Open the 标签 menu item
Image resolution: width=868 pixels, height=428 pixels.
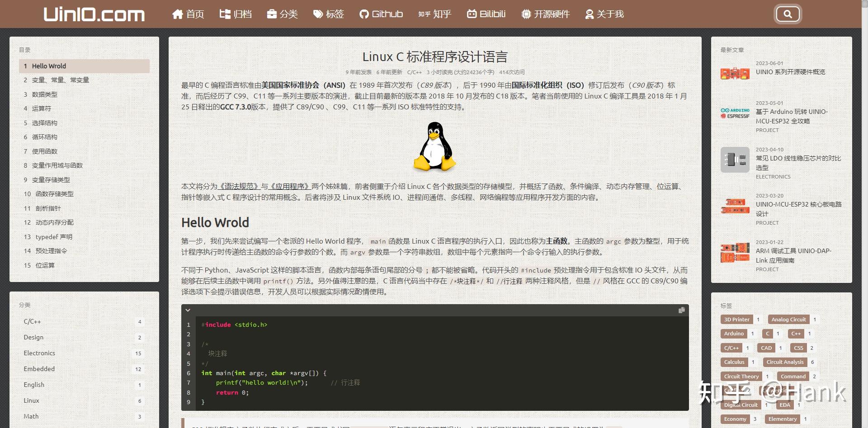[x=329, y=14]
